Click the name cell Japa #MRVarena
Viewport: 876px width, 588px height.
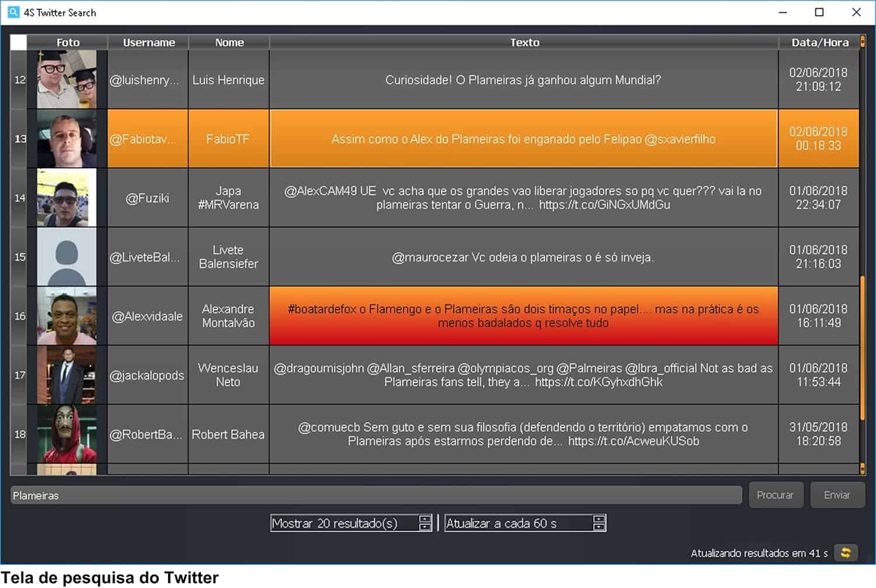(x=228, y=198)
